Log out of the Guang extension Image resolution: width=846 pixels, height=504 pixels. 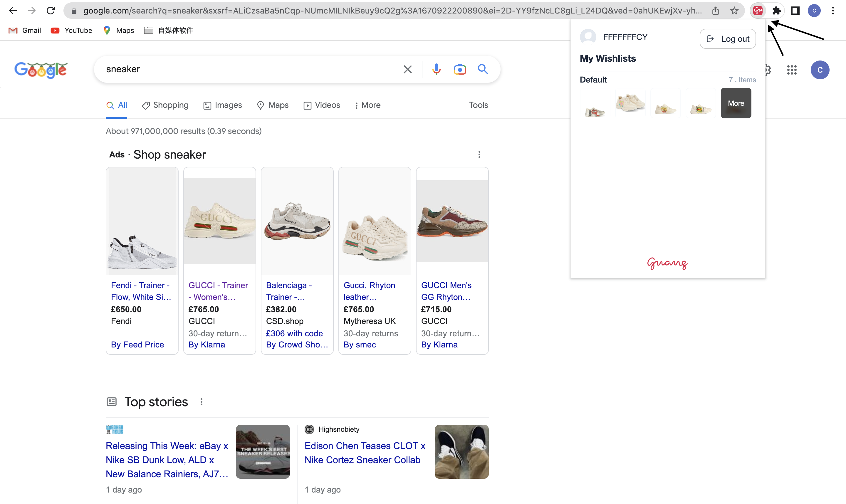(727, 39)
